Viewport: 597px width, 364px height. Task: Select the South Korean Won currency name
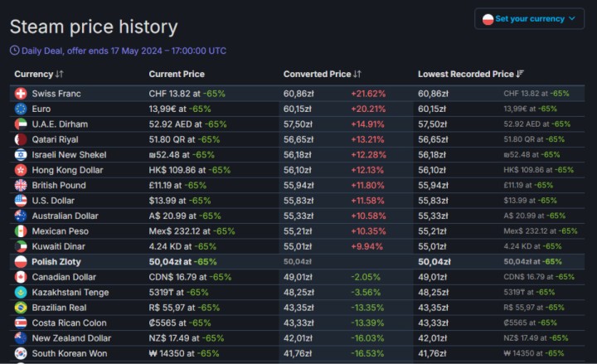pyautogui.click(x=70, y=353)
